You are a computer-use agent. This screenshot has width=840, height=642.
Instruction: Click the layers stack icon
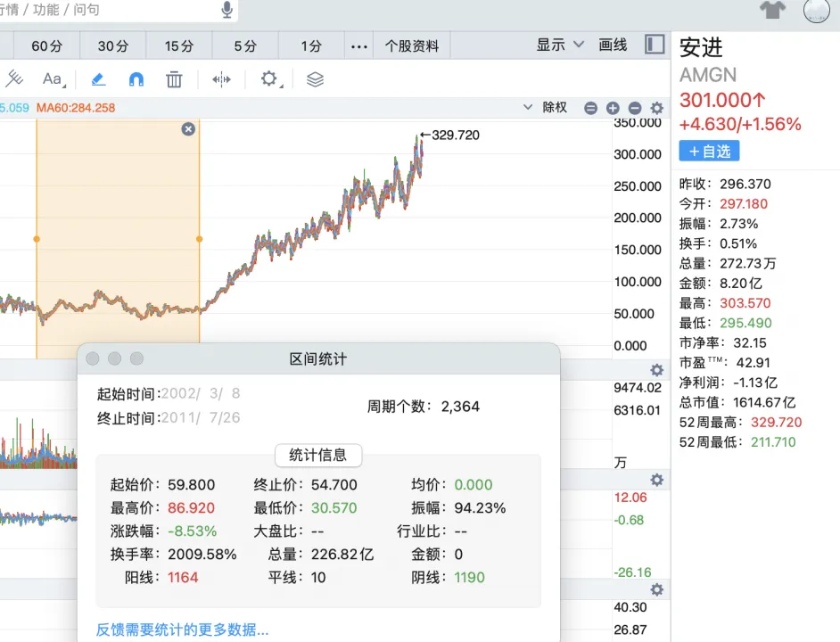click(x=315, y=79)
